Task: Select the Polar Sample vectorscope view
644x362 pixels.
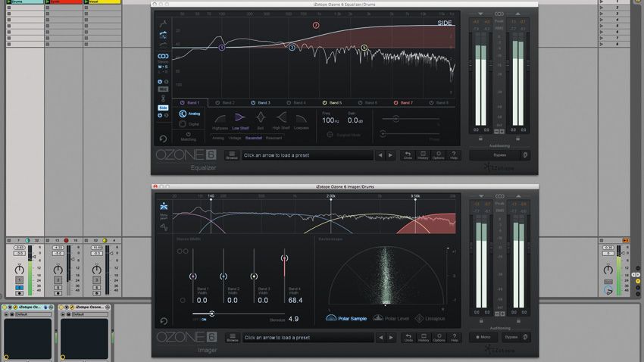Action: (x=346, y=318)
